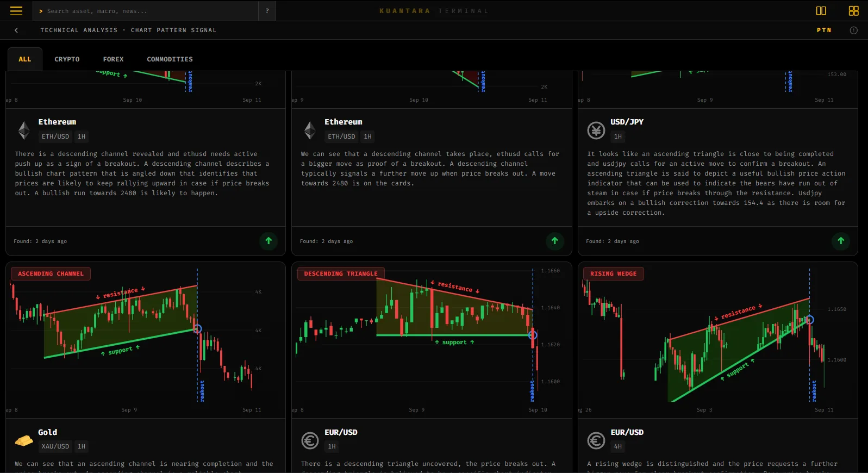
Task: Click breakout circle on rising wedge chart
Action: pyautogui.click(x=809, y=320)
